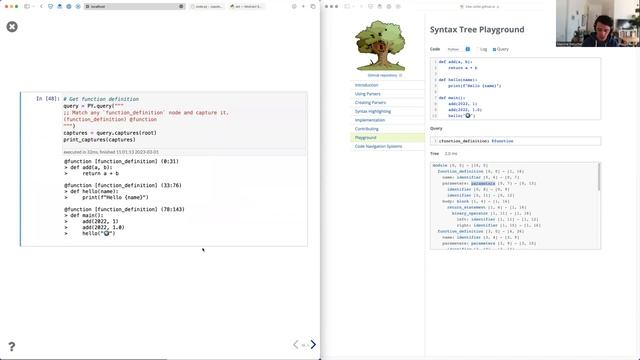Click the shield icon in right browser window

click(x=371, y=7)
